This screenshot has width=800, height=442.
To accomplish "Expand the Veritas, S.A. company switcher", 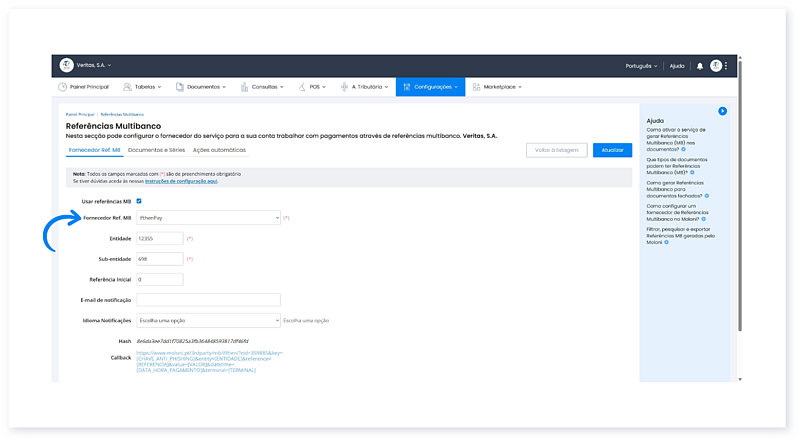I will (x=94, y=65).
